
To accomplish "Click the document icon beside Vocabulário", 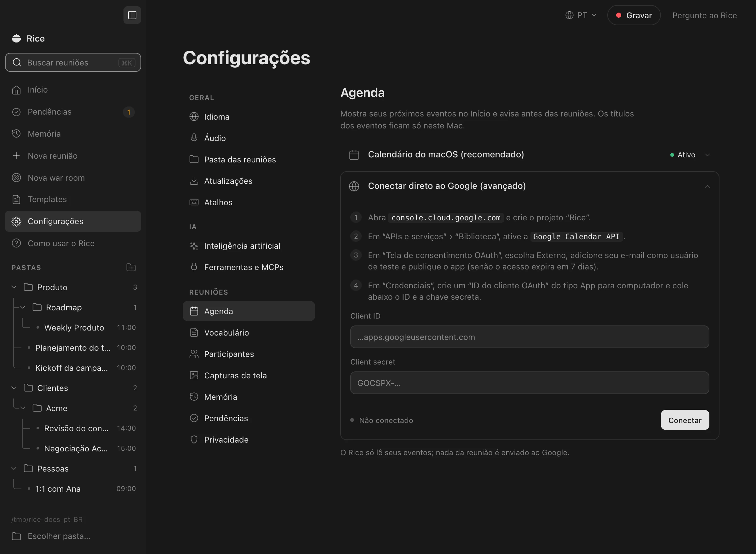I will (x=194, y=332).
